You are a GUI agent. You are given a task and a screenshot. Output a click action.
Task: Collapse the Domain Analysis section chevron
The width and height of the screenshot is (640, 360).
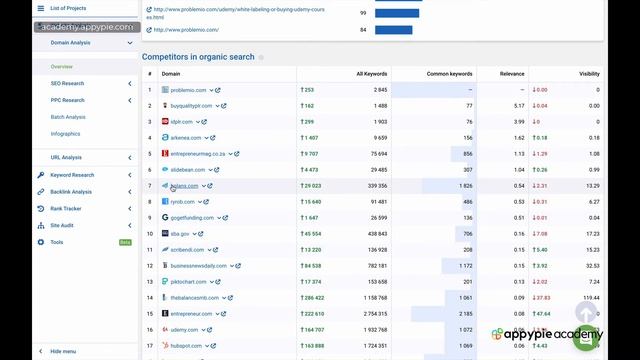pos(130,43)
